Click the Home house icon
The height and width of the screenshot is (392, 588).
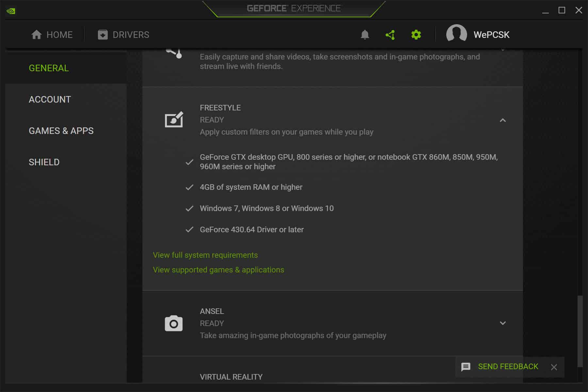36,35
